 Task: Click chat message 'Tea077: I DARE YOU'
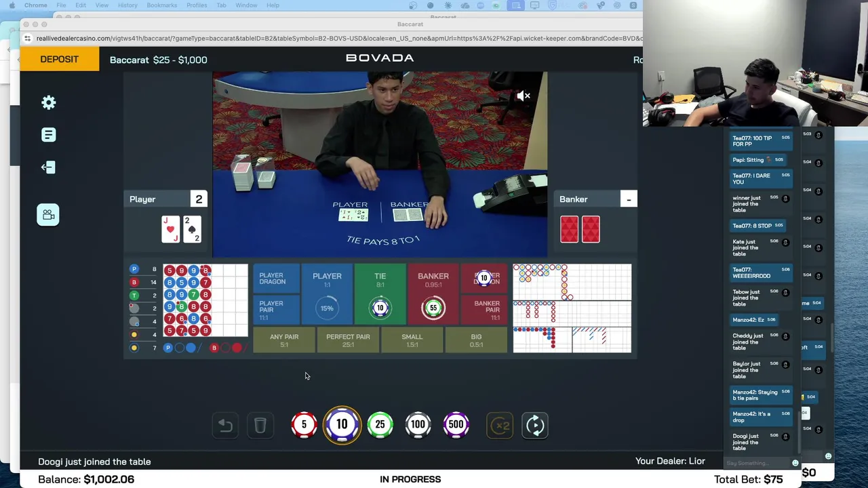click(x=761, y=178)
